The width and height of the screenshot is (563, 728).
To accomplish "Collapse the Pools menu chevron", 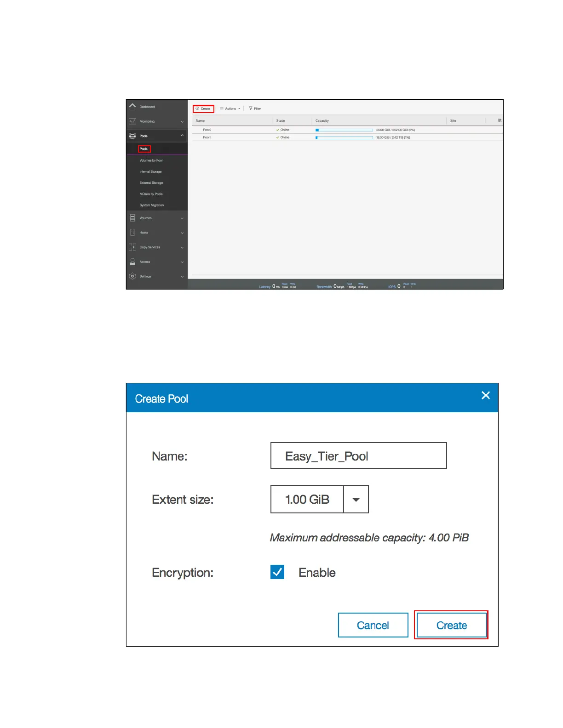I will tap(182, 136).
